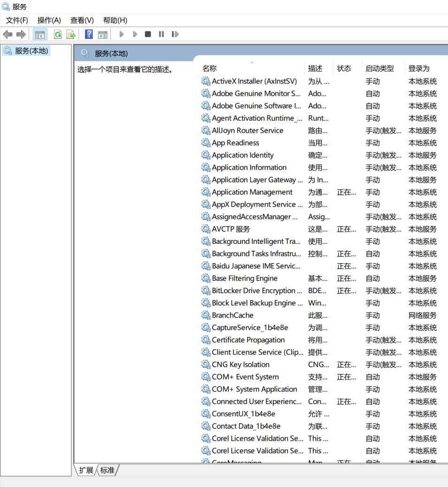Click the back navigation arrow

(x=8, y=34)
